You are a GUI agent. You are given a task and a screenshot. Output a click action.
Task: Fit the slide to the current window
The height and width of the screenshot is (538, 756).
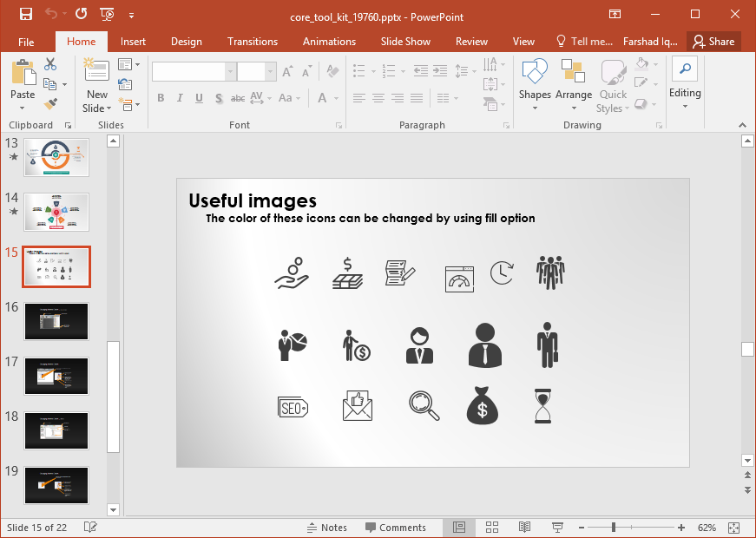[x=734, y=528]
